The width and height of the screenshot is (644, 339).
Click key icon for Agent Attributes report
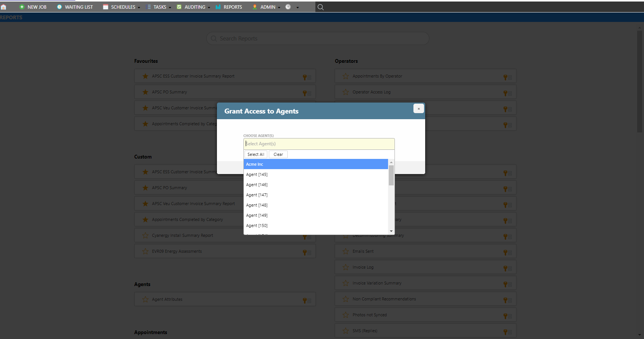pos(305,300)
